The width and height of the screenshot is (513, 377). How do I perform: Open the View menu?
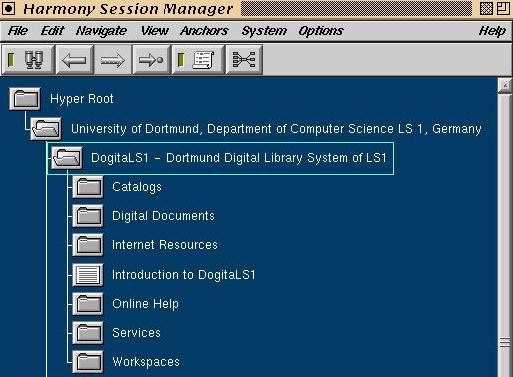tap(155, 31)
